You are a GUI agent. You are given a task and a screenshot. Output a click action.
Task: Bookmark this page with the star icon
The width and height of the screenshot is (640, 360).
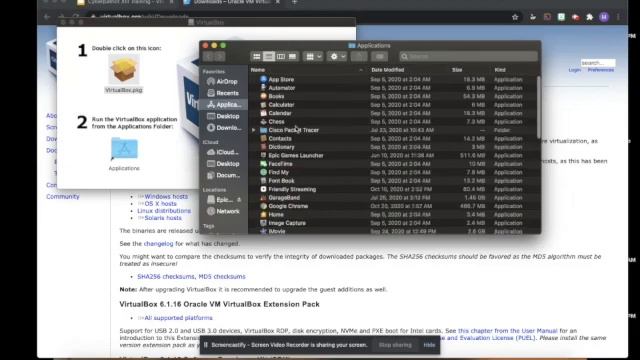click(x=515, y=17)
